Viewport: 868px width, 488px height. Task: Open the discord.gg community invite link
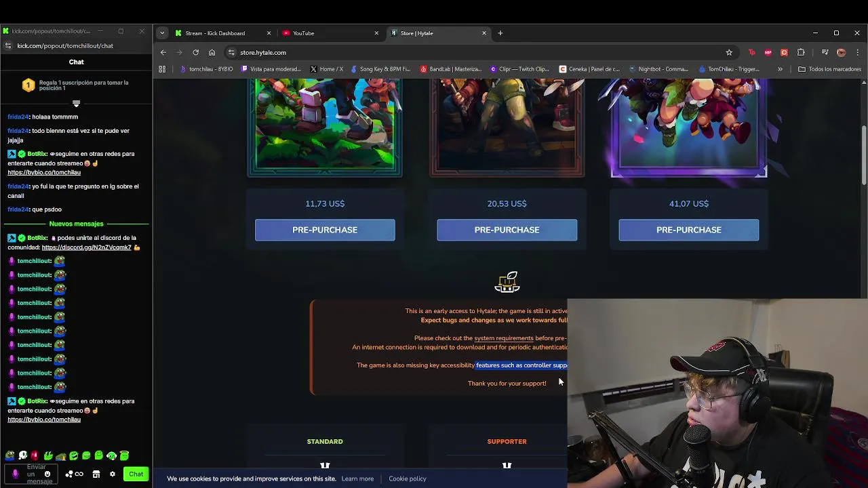click(x=87, y=247)
